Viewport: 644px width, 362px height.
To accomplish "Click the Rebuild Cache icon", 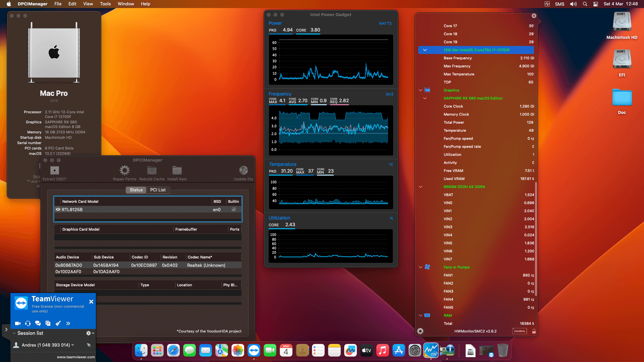I will pos(152,170).
